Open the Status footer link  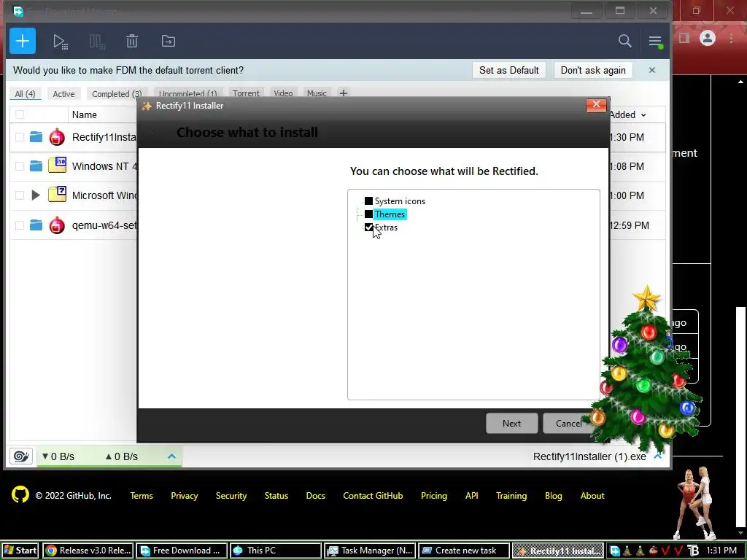pyautogui.click(x=276, y=496)
